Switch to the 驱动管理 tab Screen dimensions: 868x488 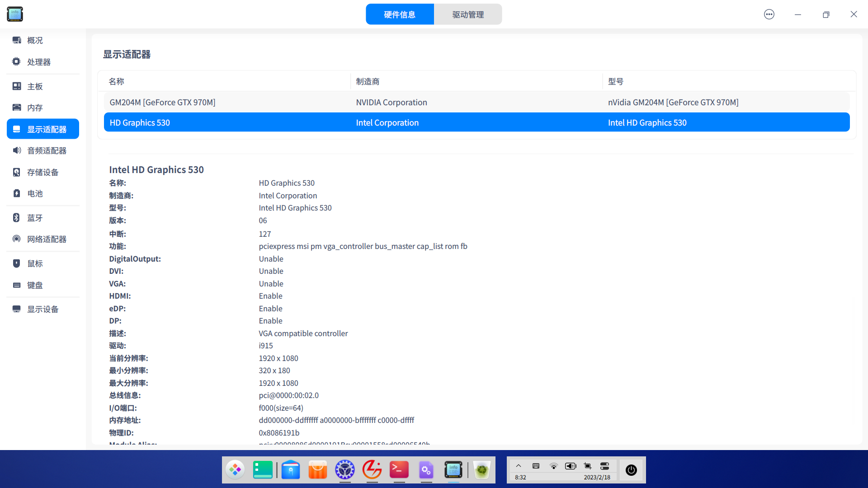468,14
